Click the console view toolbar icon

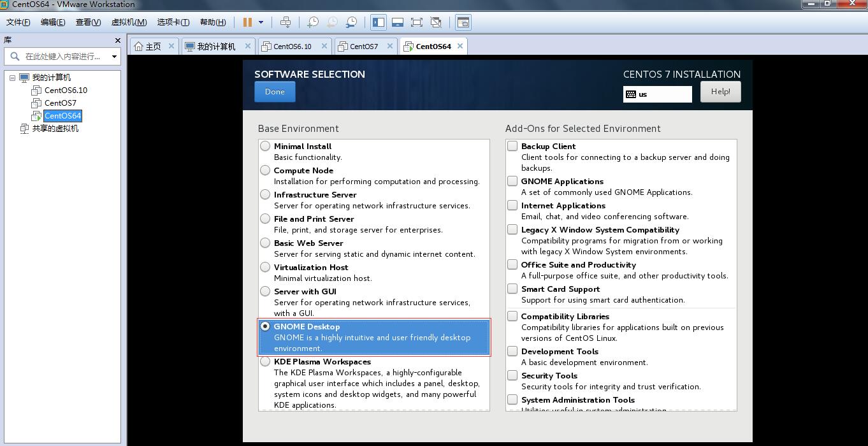463,22
